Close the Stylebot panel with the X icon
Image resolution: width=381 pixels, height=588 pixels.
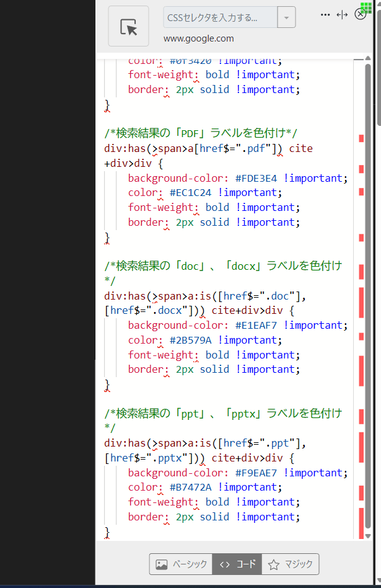360,15
